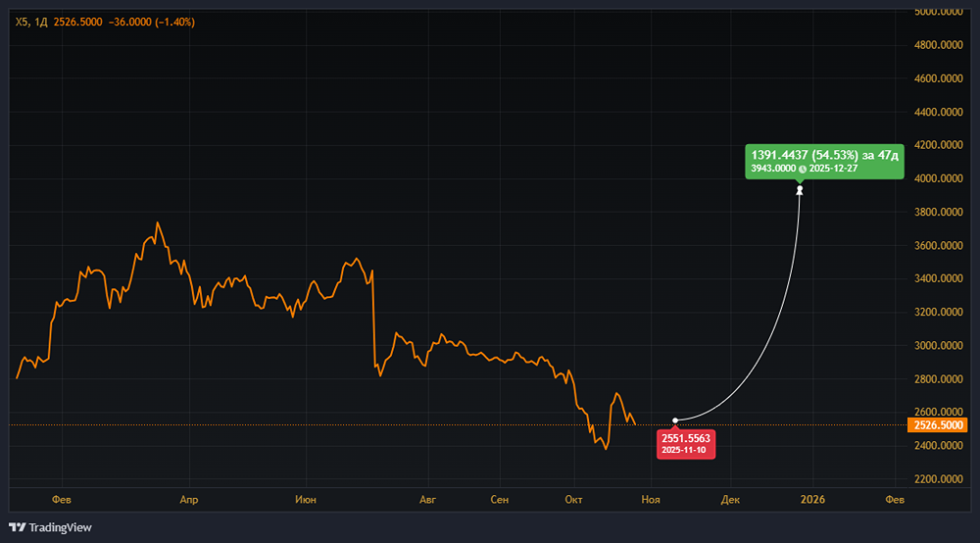Click the Авг month label on the time axis

[426, 500]
